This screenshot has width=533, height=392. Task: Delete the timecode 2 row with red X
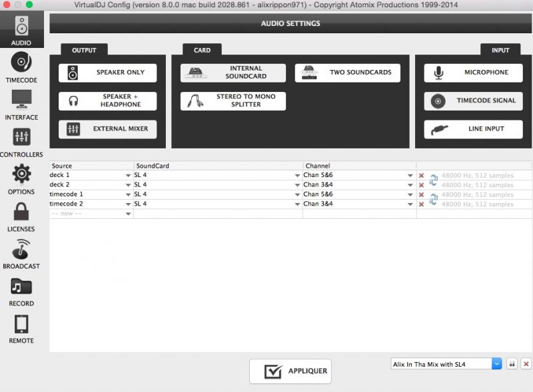[421, 204]
